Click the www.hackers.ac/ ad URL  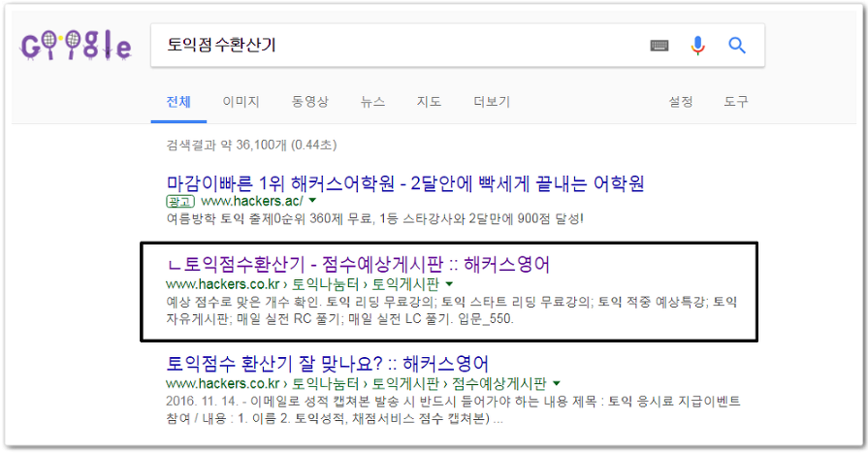252,201
